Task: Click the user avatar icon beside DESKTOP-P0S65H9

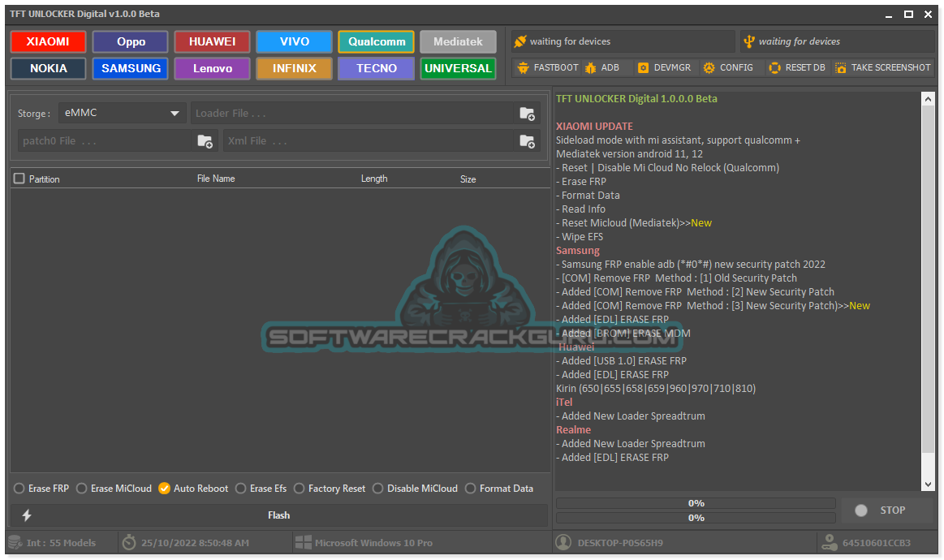Action: (x=563, y=542)
